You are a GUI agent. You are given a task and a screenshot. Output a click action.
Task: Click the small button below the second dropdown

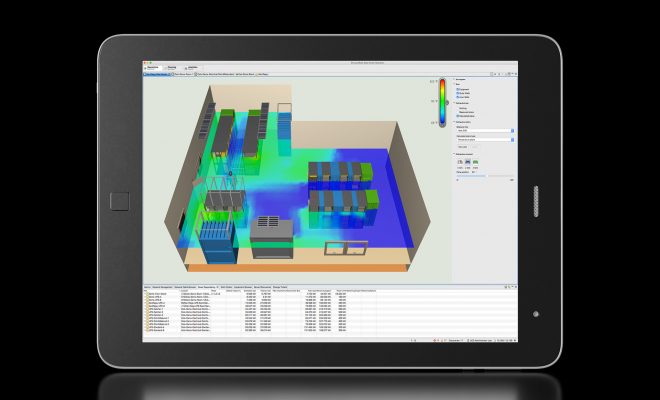click(x=461, y=148)
